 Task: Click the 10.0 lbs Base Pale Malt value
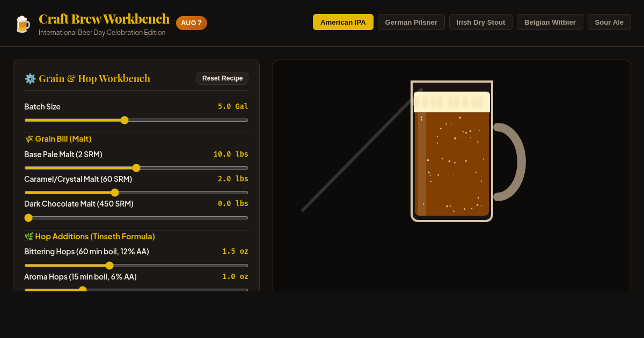tap(231, 154)
